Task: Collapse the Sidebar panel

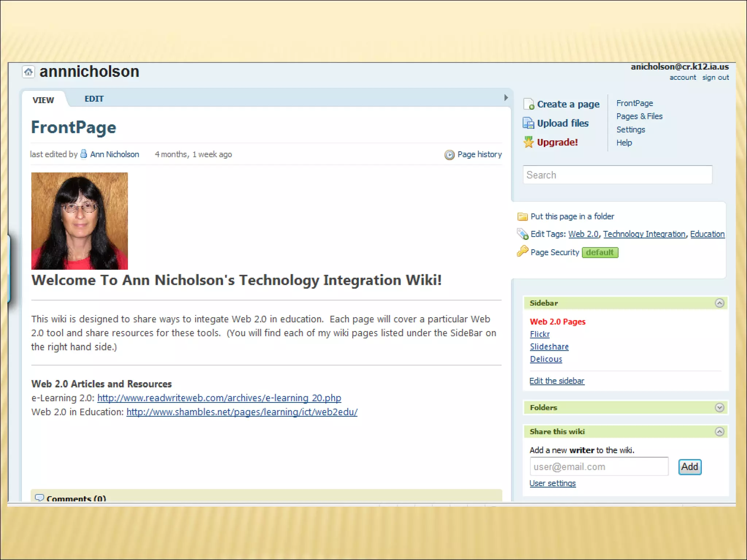Action: coord(719,303)
